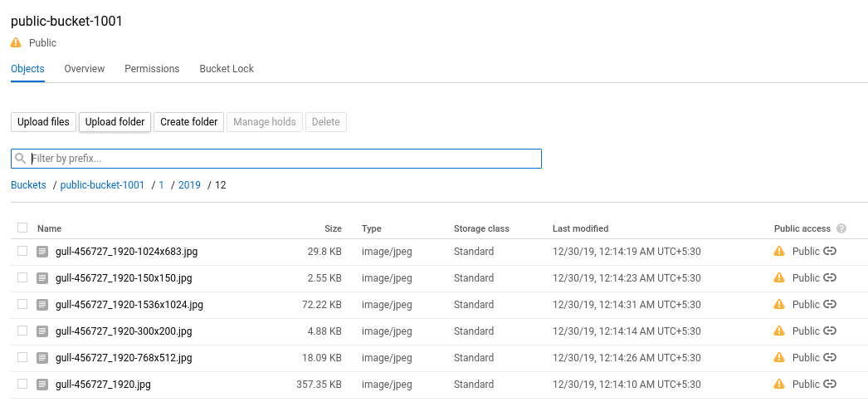Click warning icon beside Public under bucket name
Viewport: 868px width, 402px height.
pos(16,42)
